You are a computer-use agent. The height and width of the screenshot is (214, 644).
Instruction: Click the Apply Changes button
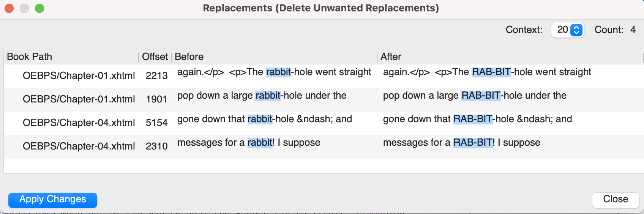pyautogui.click(x=53, y=200)
